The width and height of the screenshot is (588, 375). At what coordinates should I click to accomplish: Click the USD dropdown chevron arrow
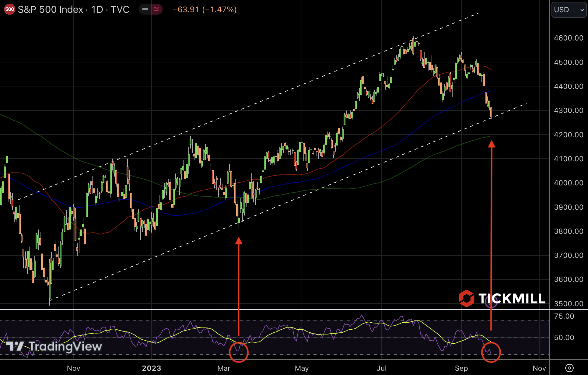tap(582, 10)
